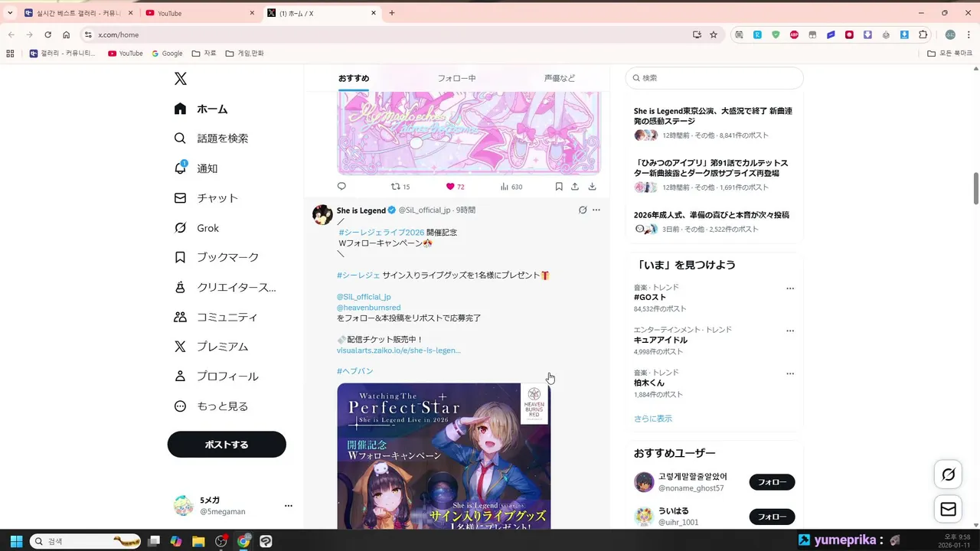Open 모든 북마크 folder
This screenshot has height=551, width=980.
click(x=949, y=54)
